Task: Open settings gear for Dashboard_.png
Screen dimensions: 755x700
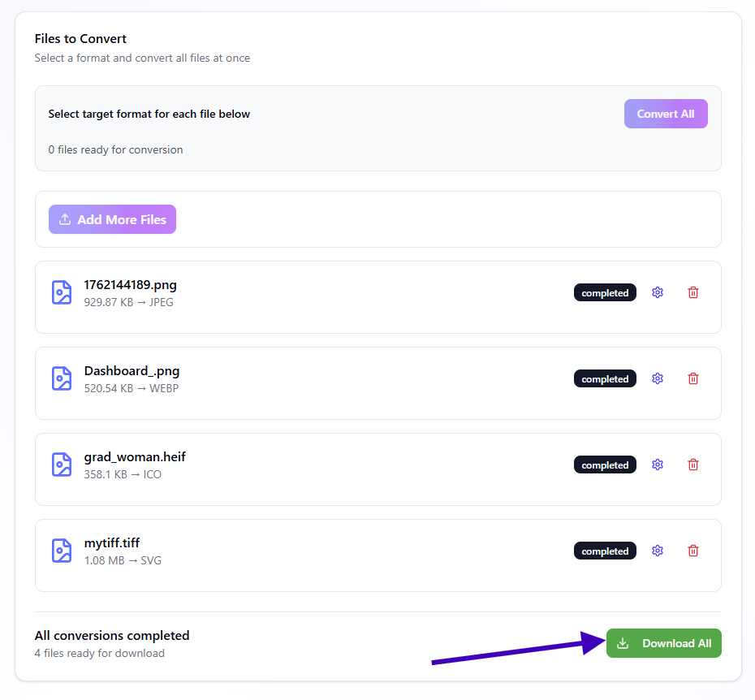Action: pos(658,378)
